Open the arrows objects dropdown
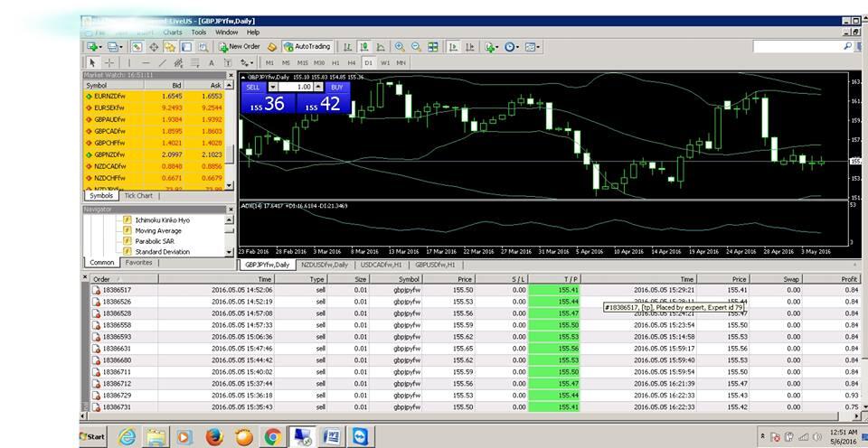This screenshot has height=448, width=868. [248, 62]
